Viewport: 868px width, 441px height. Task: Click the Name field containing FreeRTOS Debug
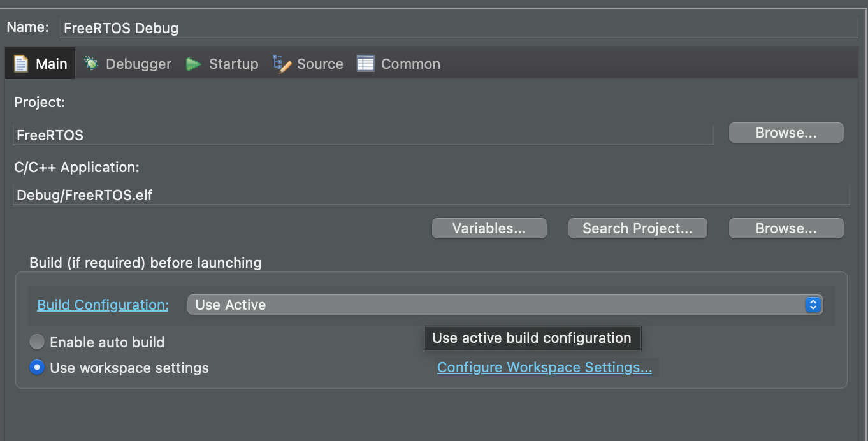[x=459, y=28]
